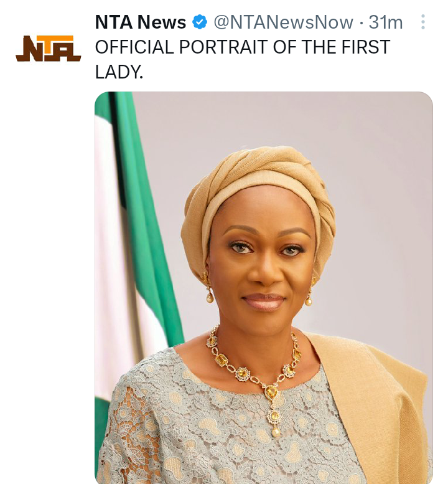This screenshot has width=448, height=484.
Task: Click the "31m" tweet timestamp
Action: click(x=386, y=23)
